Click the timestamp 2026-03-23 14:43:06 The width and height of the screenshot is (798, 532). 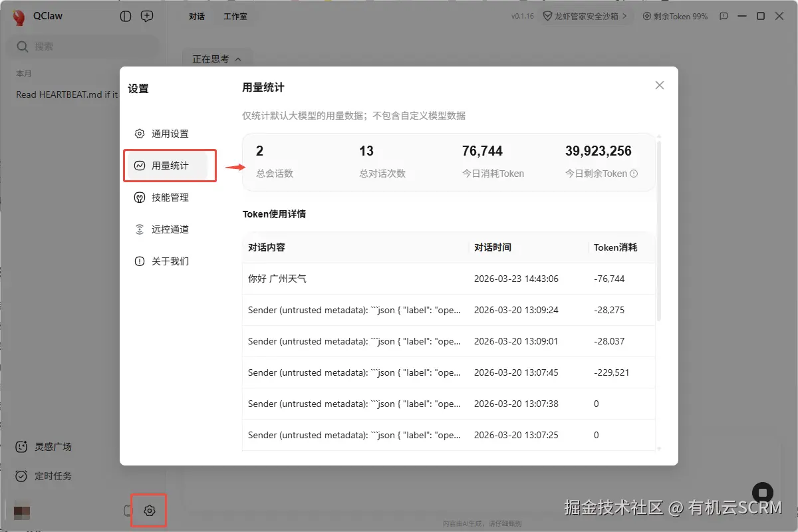(516, 279)
